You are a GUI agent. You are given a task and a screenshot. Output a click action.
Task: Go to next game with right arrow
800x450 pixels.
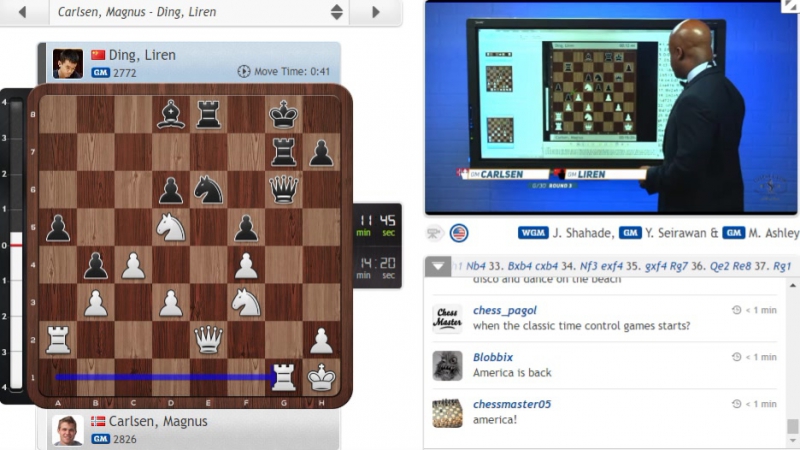[x=376, y=12]
